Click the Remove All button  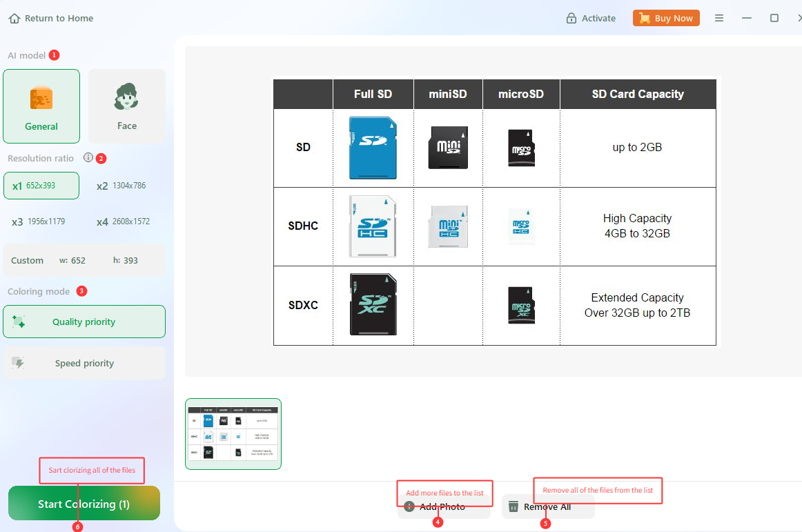click(548, 506)
